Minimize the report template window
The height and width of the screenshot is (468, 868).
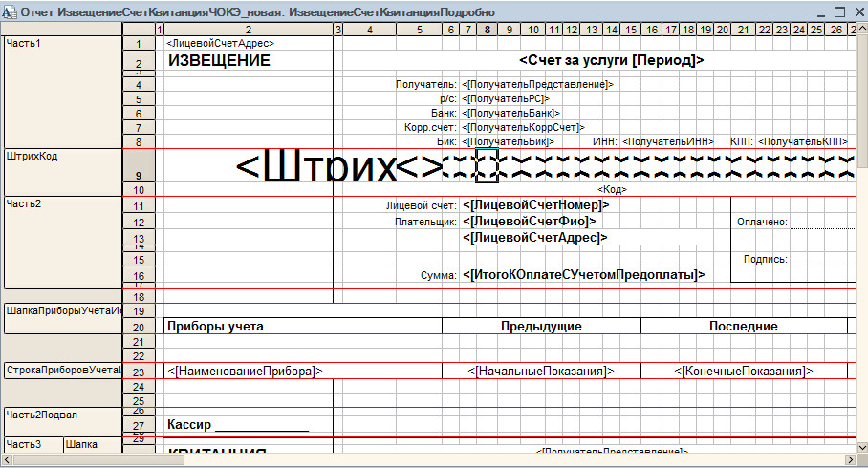click(817, 12)
